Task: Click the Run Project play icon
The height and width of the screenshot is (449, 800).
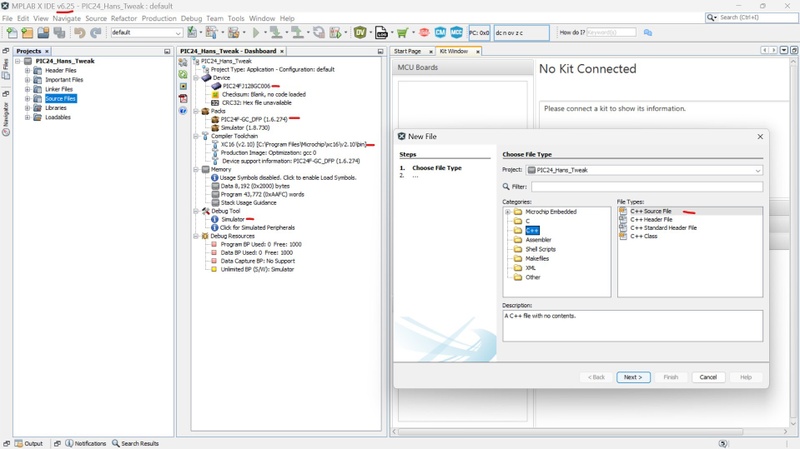Action: pos(256,33)
